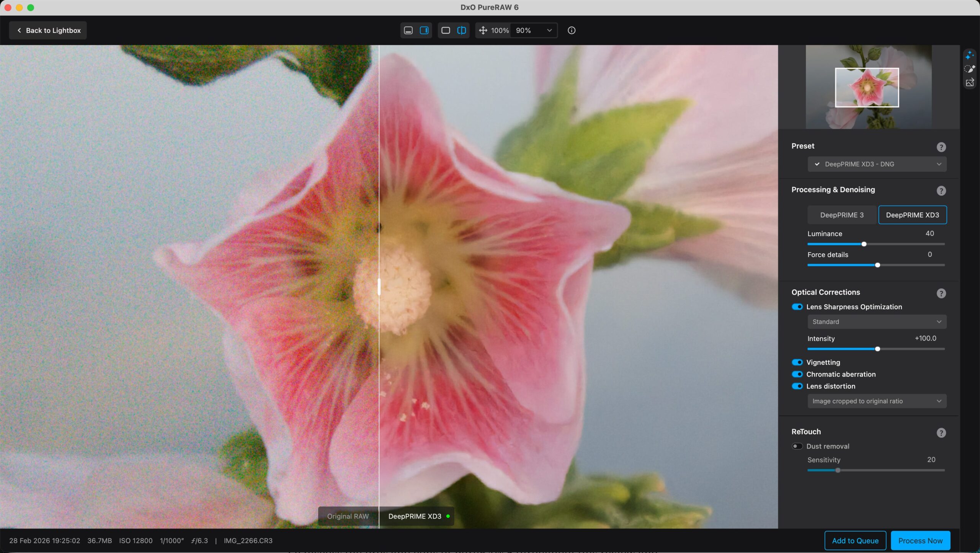Screen dimensions: 980x553
Task: Go Back to Lightbox
Action: pos(48,30)
